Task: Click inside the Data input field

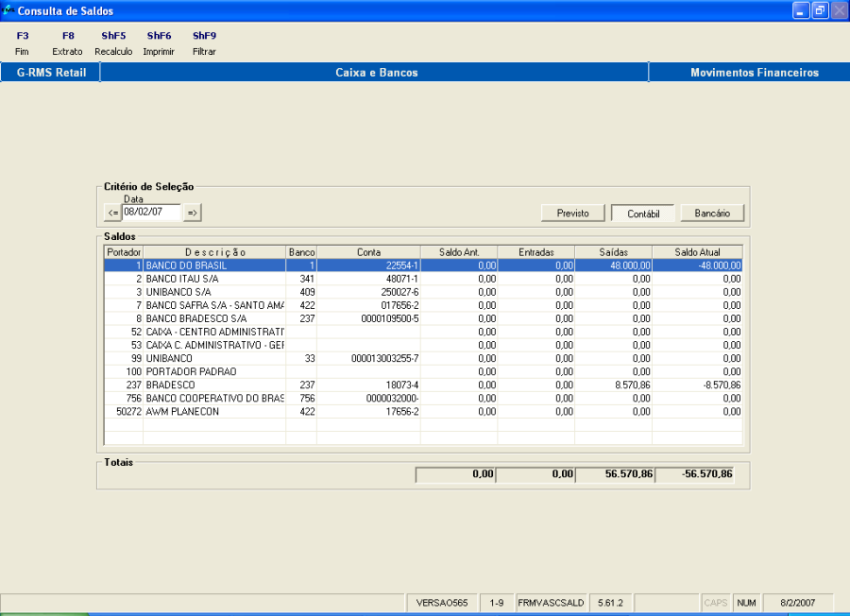Action: [x=151, y=212]
